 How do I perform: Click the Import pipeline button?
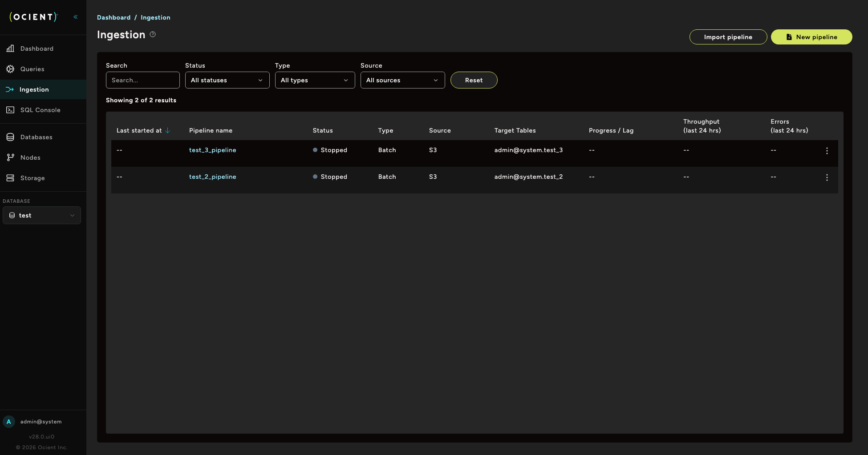728,37
